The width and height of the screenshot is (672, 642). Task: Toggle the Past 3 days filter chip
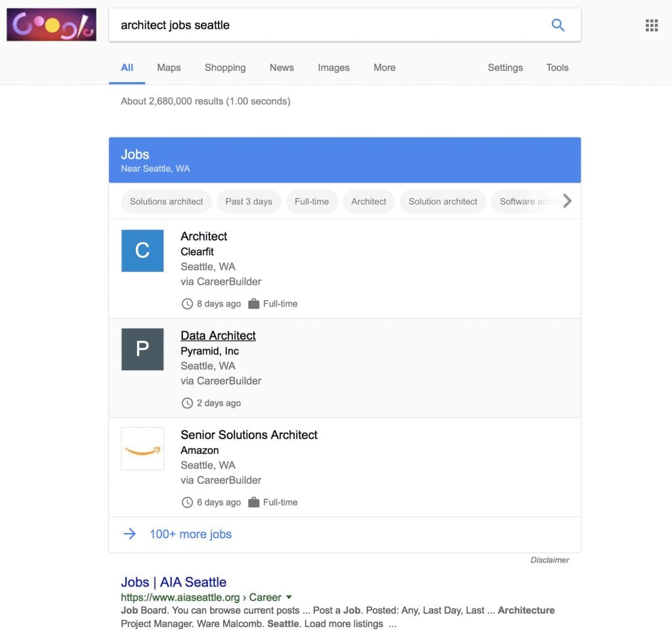[x=249, y=202]
